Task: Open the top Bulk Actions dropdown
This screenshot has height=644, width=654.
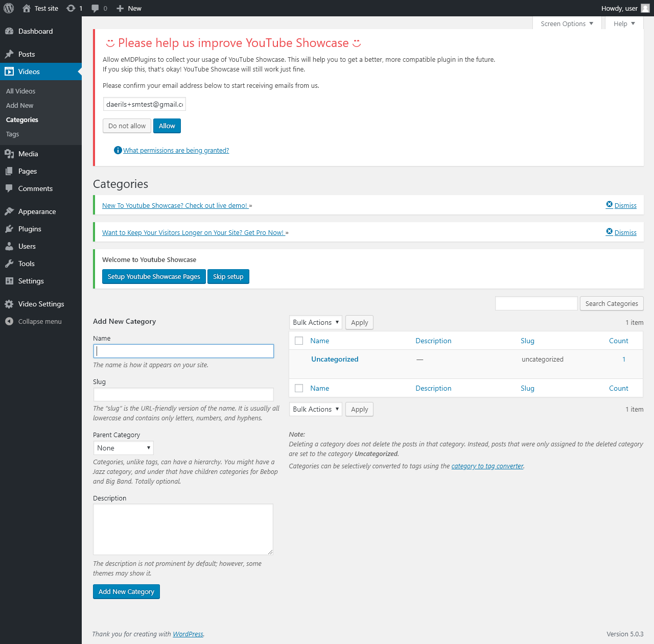Action: click(x=316, y=322)
